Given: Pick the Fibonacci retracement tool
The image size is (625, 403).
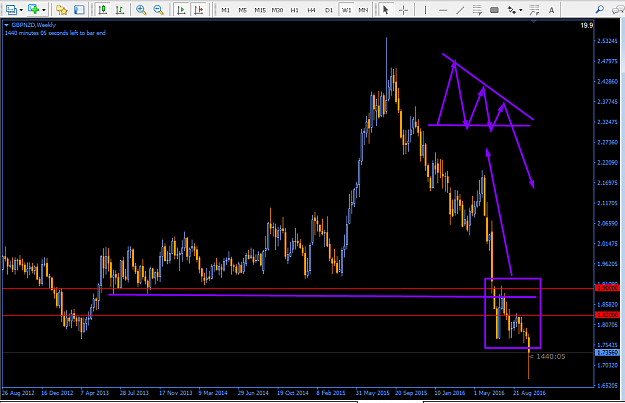Looking at the screenshot, I should (x=534, y=10).
